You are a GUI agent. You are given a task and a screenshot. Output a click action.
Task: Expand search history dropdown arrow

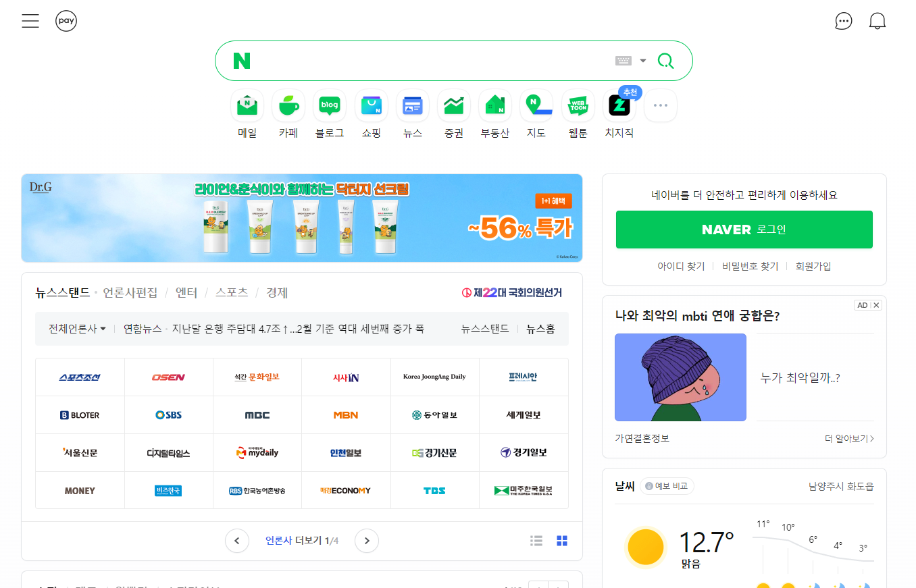point(643,61)
